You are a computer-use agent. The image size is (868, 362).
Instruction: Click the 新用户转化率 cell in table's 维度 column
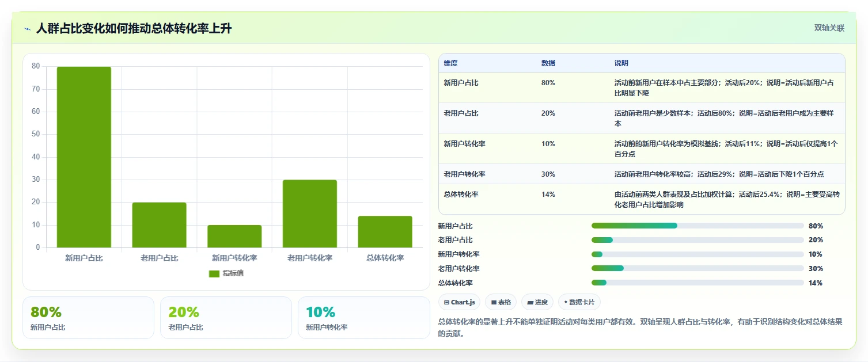pyautogui.click(x=464, y=144)
